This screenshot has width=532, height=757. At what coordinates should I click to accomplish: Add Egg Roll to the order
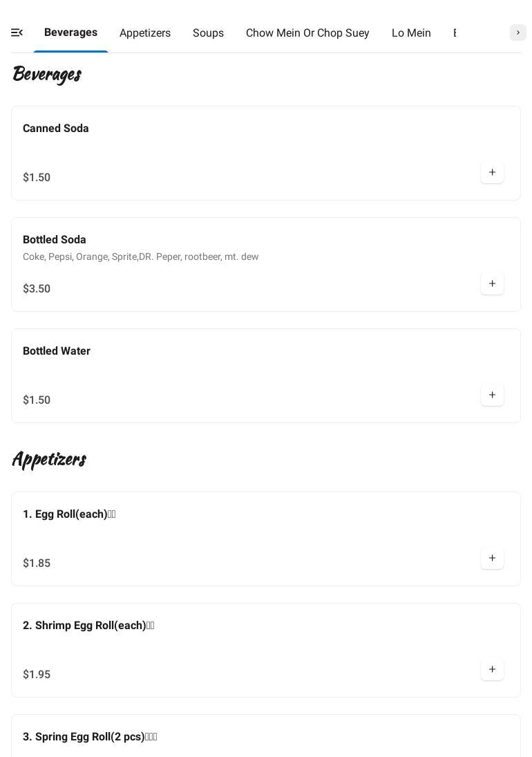(x=492, y=559)
